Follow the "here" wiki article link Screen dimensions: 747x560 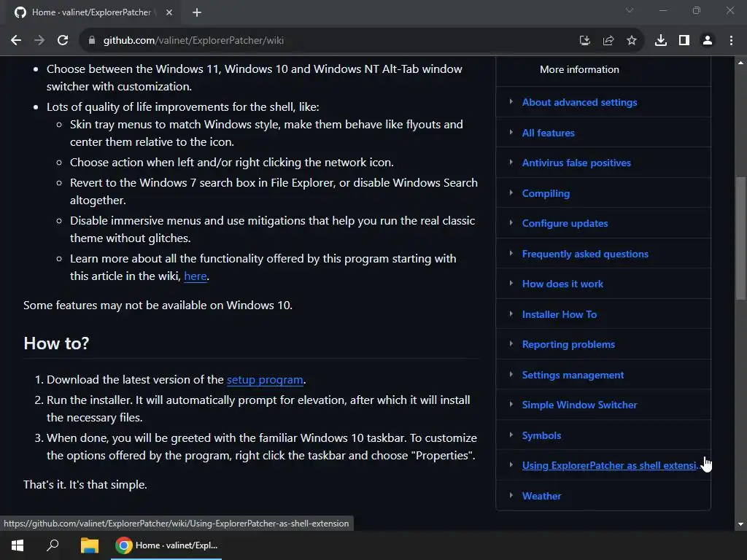click(196, 276)
